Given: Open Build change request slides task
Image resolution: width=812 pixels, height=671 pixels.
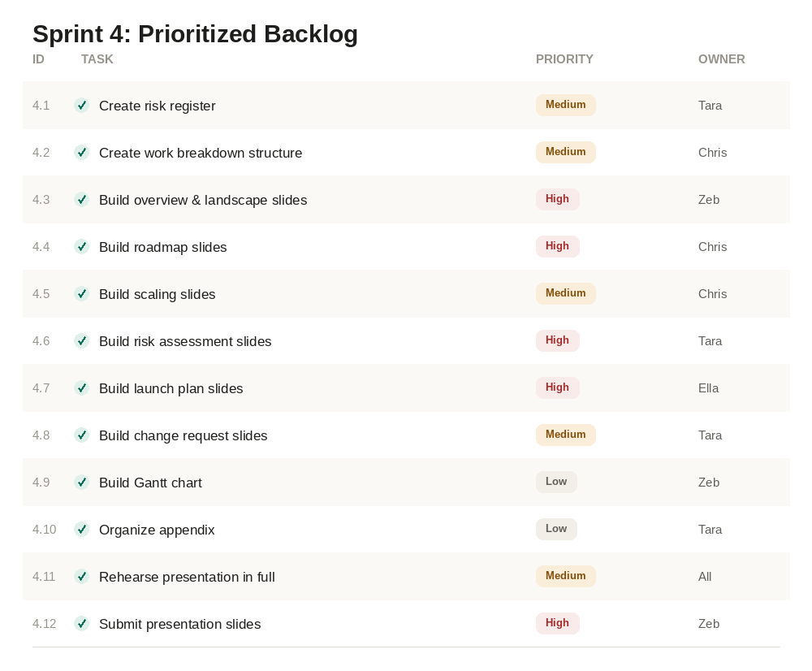Looking at the screenshot, I should [183, 435].
